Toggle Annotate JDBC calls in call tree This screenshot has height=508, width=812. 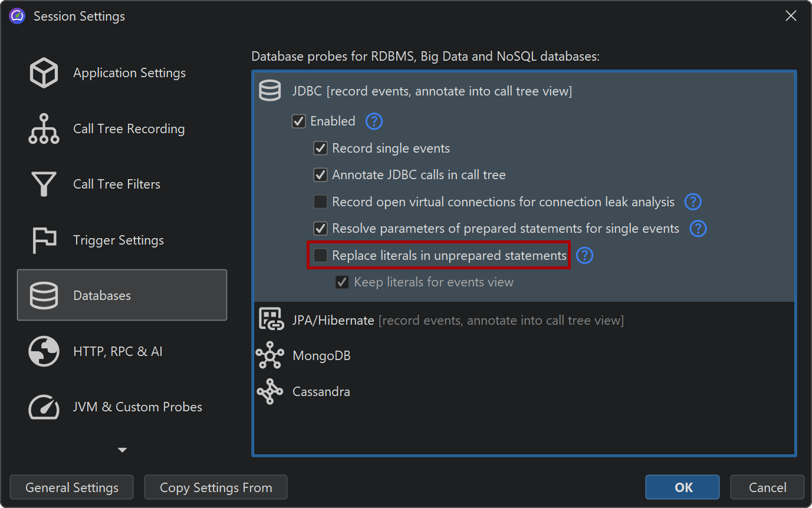tap(320, 175)
